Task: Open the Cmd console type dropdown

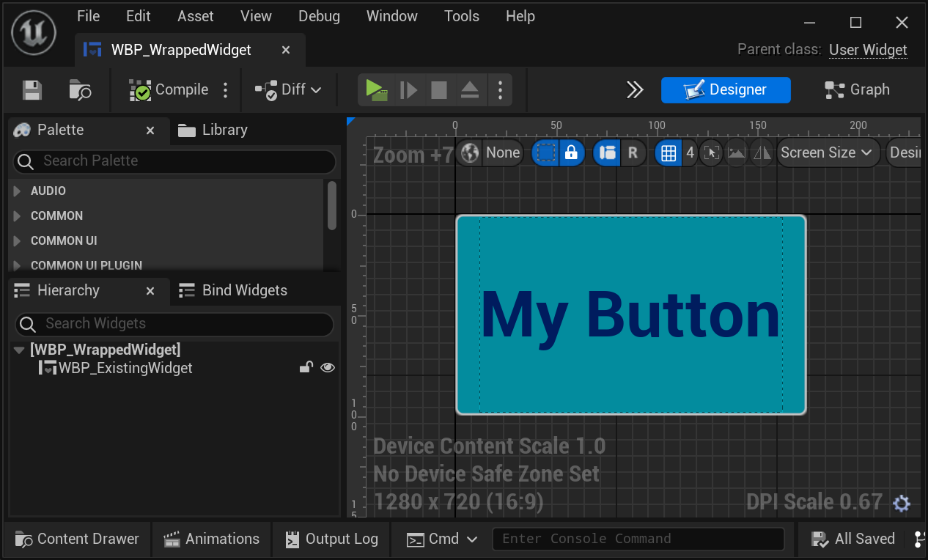Action: (442, 539)
